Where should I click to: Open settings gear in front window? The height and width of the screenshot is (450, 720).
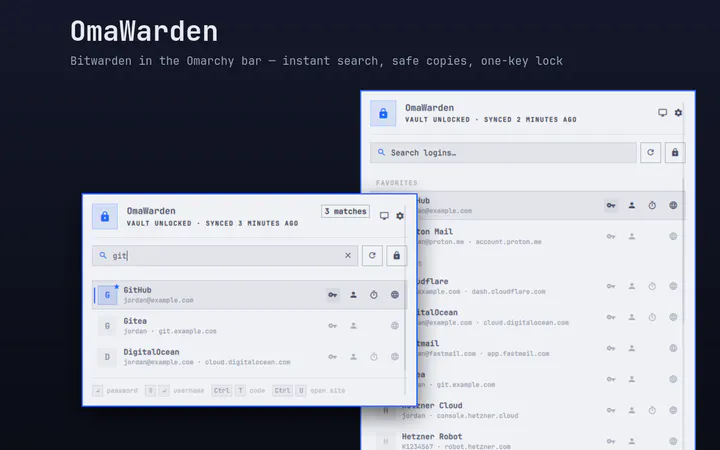pyautogui.click(x=400, y=216)
